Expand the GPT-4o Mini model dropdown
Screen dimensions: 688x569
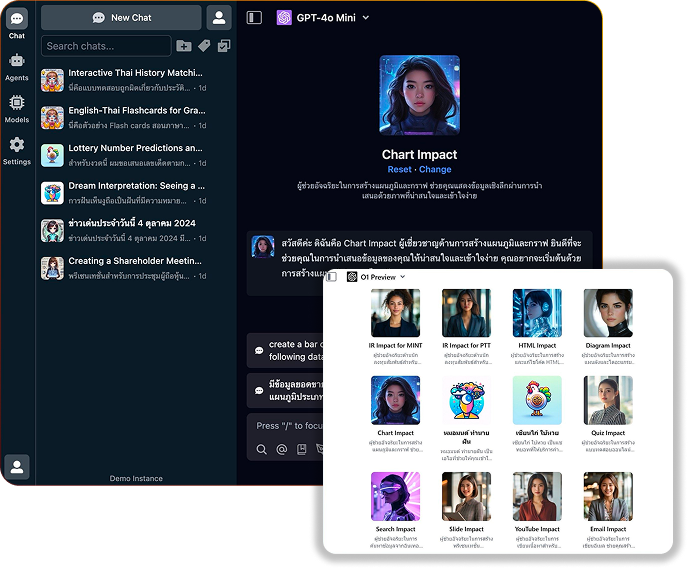click(366, 18)
